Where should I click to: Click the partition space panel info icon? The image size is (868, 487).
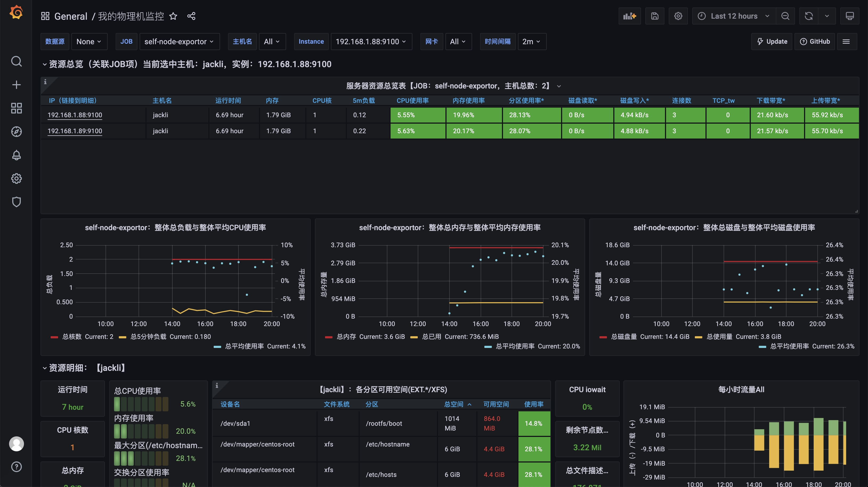click(217, 385)
